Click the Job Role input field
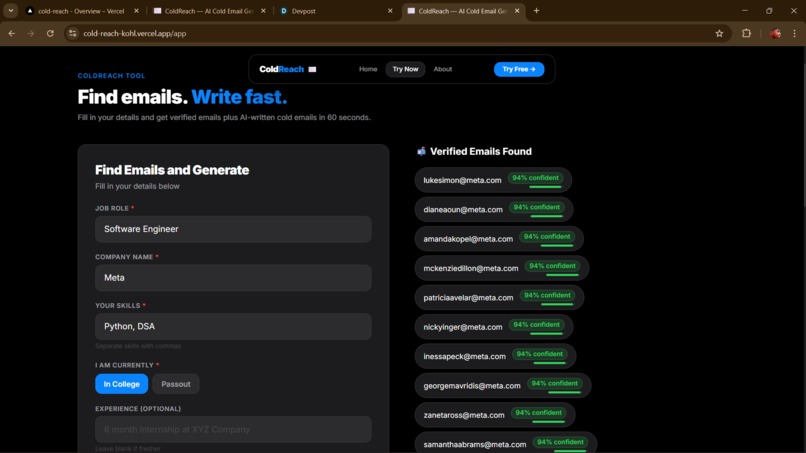 pos(233,229)
